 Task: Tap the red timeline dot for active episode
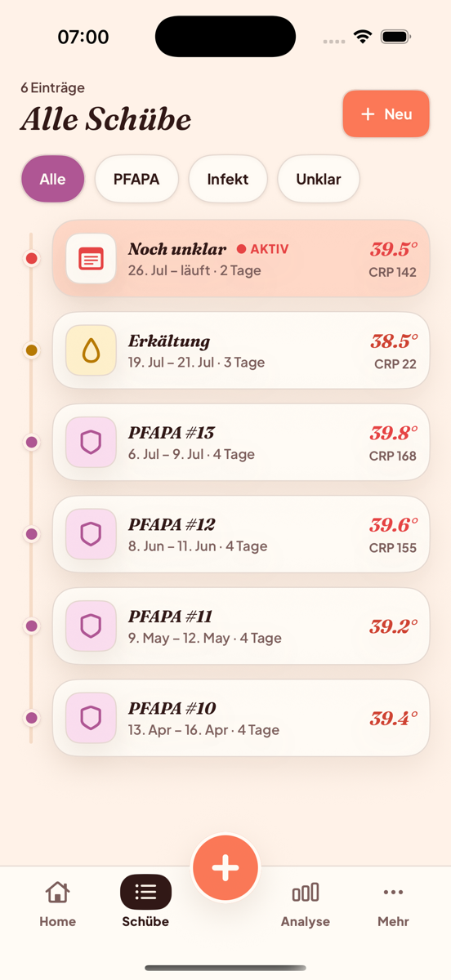pyautogui.click(x=32, y=258)
